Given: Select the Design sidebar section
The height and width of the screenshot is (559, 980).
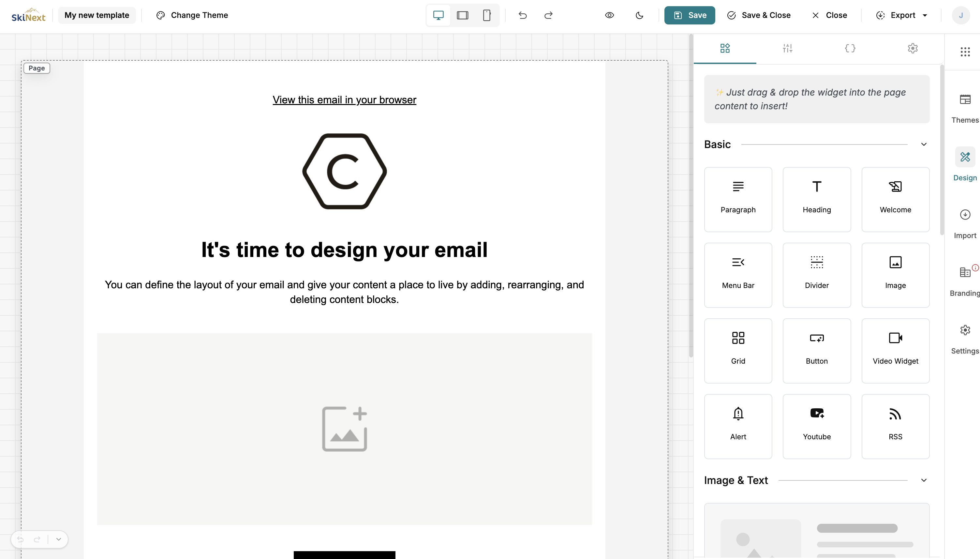Looking at the screenshot, I should point(965,164).
